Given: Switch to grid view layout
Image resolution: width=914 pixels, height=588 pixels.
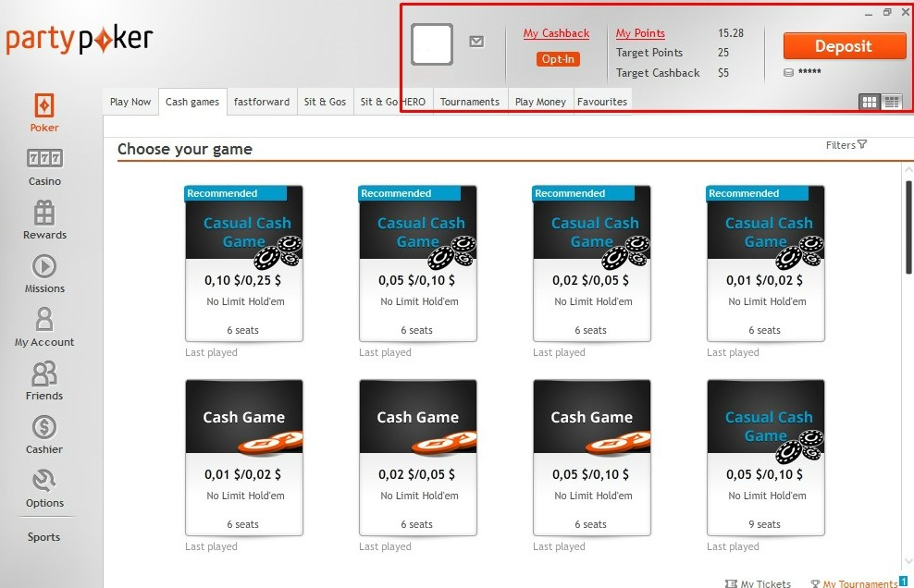Looking at the screenshot, I should click(869, 102).
